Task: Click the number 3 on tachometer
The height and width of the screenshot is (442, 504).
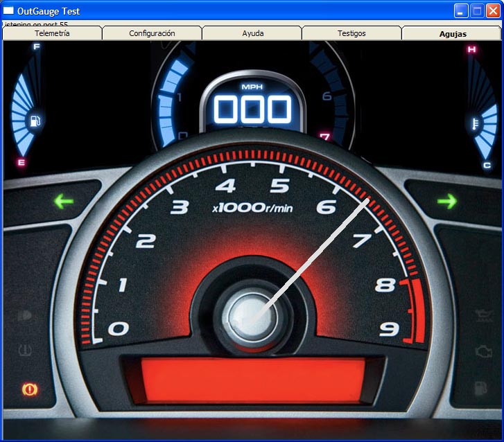Action: coord(180,207)
